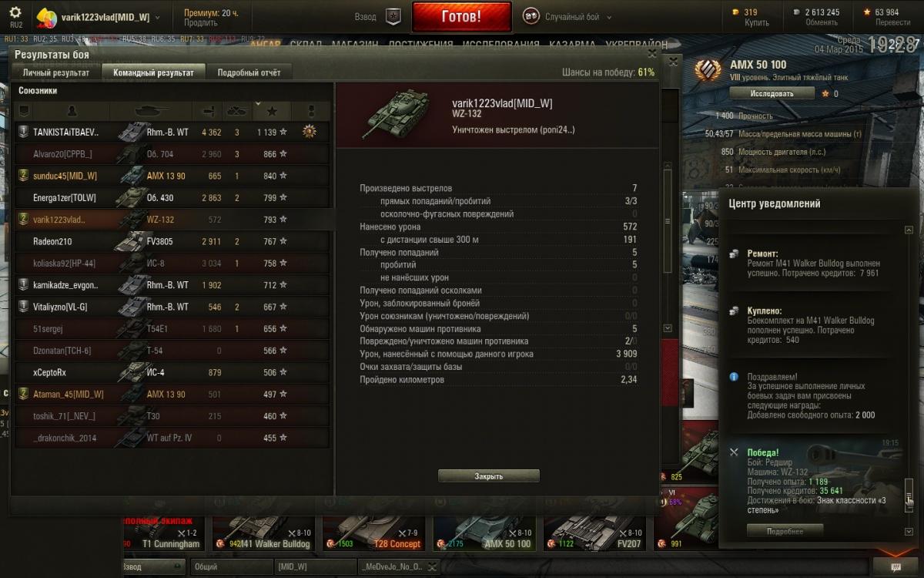Sort allies by the kills column icon
924x578 pixels.
coord(236,111)
